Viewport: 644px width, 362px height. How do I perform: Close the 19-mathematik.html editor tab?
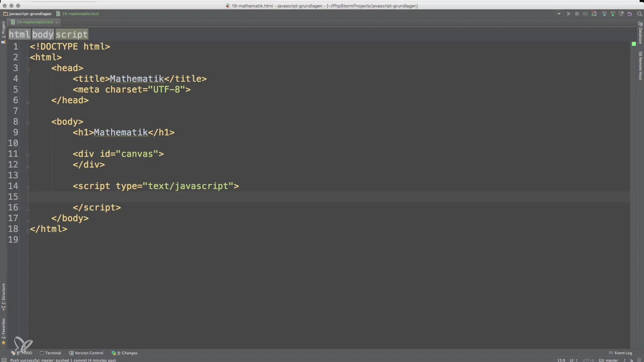[x=57, y=22]
